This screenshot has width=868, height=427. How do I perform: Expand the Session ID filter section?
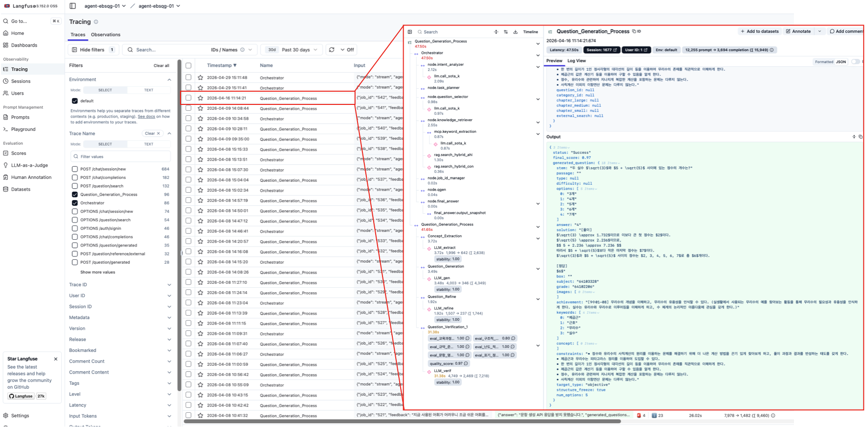pos(169,307)
